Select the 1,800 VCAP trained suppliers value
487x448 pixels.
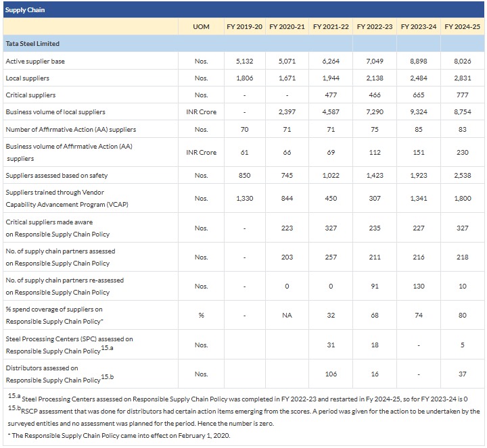coord(462,199)
